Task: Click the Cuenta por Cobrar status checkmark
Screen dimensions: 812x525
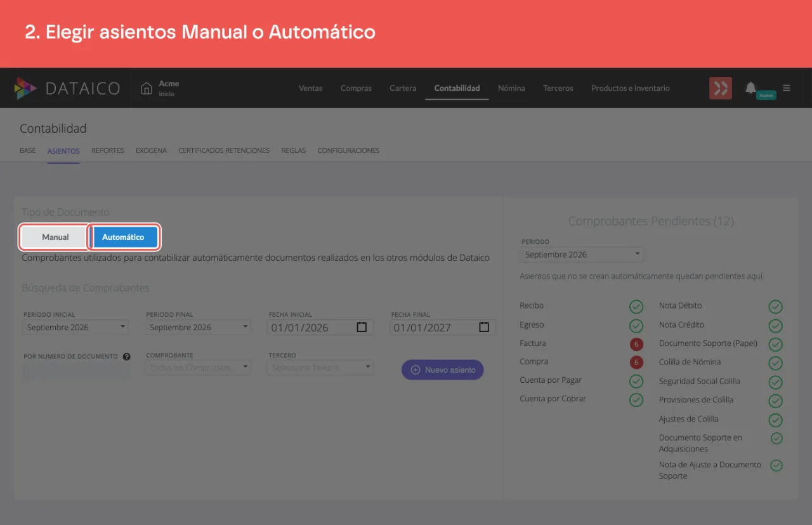Action: pos(636,400)
